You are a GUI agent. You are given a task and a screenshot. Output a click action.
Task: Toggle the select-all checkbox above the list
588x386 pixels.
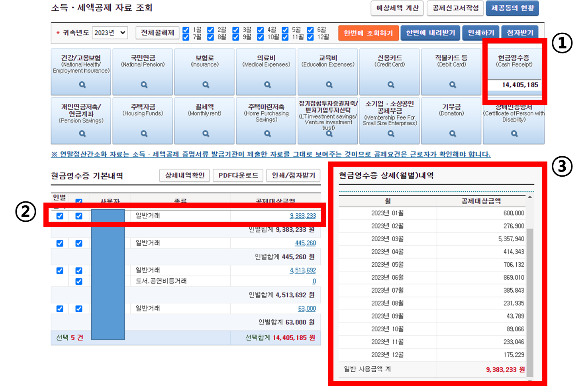click(78, 201)
